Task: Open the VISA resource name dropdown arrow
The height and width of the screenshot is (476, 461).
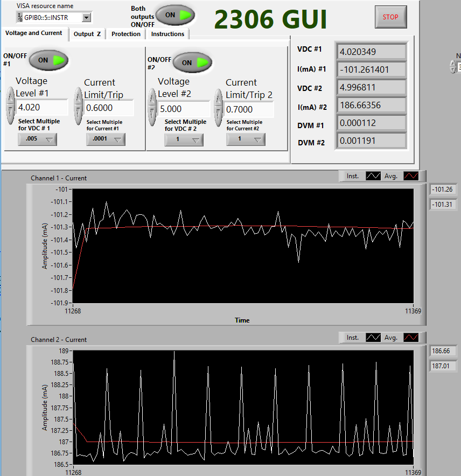Action: point(87,18)
